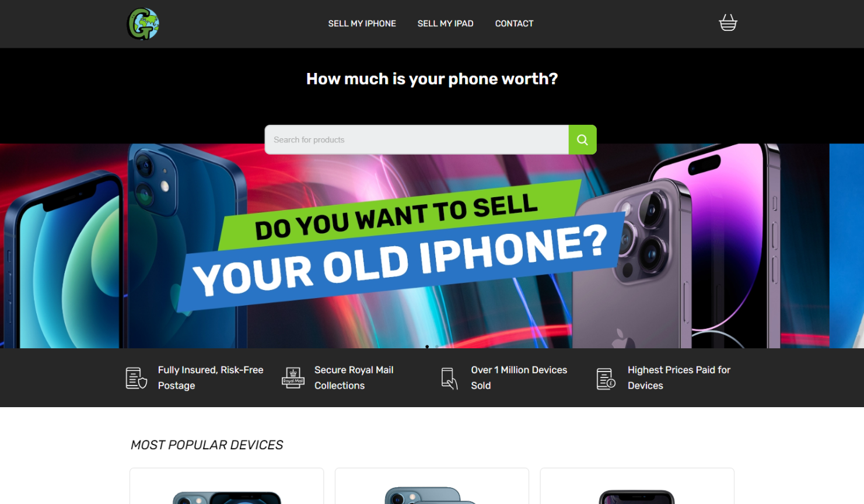Viewport: 864px width, 504px height.
Task: Select the active black carousel dot
Action: [x=427, y=346]
